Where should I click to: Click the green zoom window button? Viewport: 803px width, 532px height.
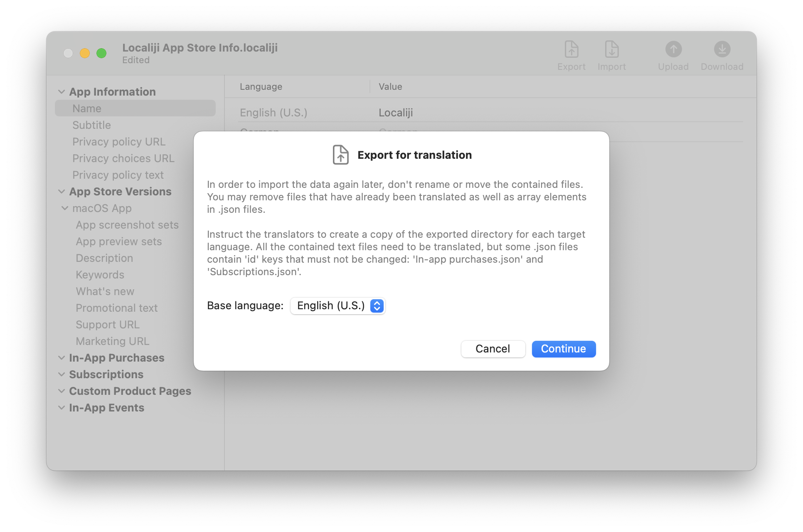coord(101,53)
